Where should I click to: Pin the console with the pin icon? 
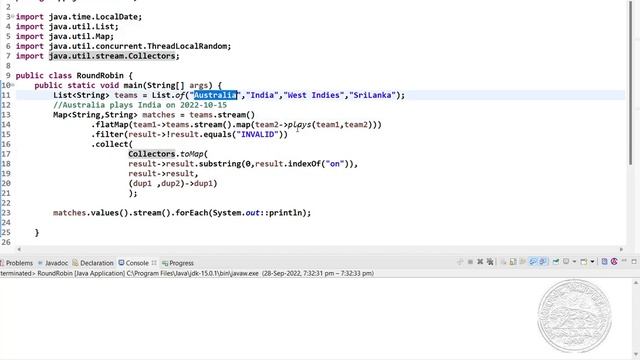[x=556, y=262]
